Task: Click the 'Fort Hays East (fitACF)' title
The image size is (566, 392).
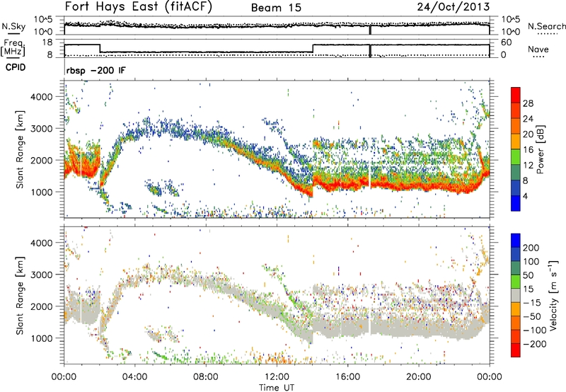Action: click(139, 7)
